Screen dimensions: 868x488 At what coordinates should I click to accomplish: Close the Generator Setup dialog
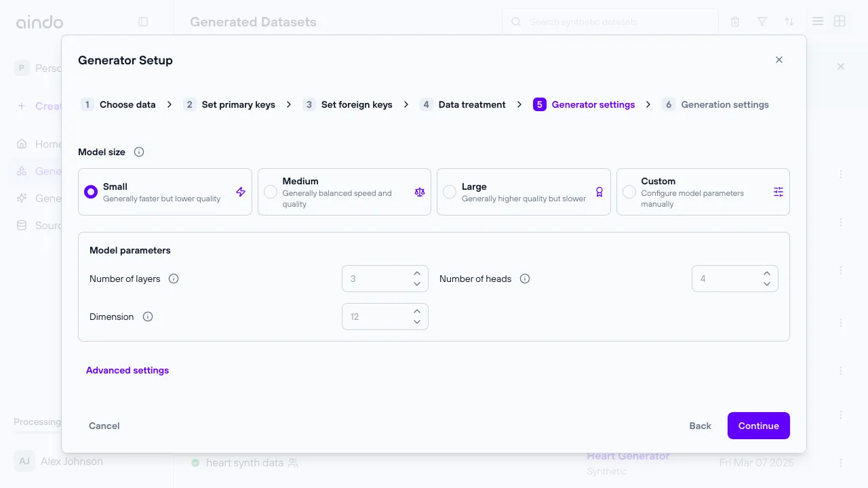(779, 60)
